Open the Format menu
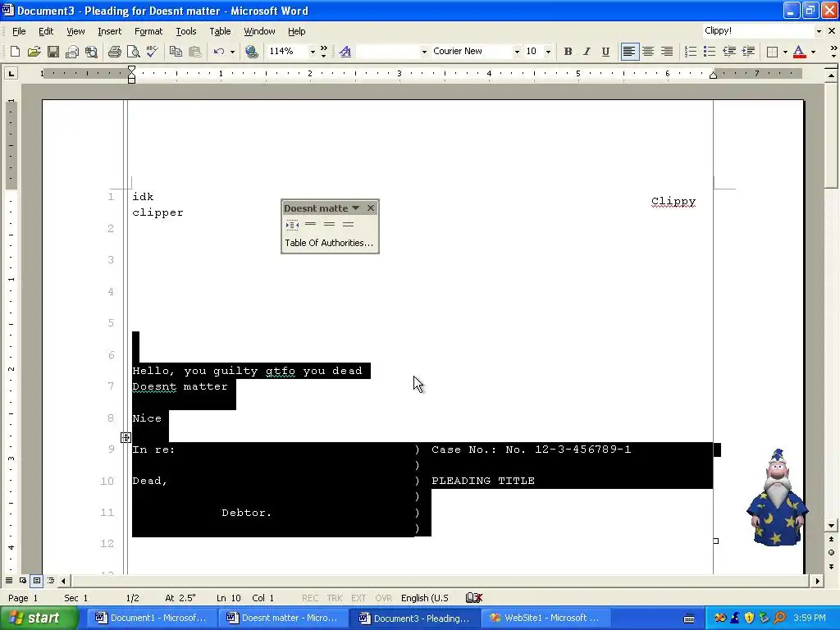Viewport: 840px width, 630px height. pyautogui.click(x=148, y=31)
